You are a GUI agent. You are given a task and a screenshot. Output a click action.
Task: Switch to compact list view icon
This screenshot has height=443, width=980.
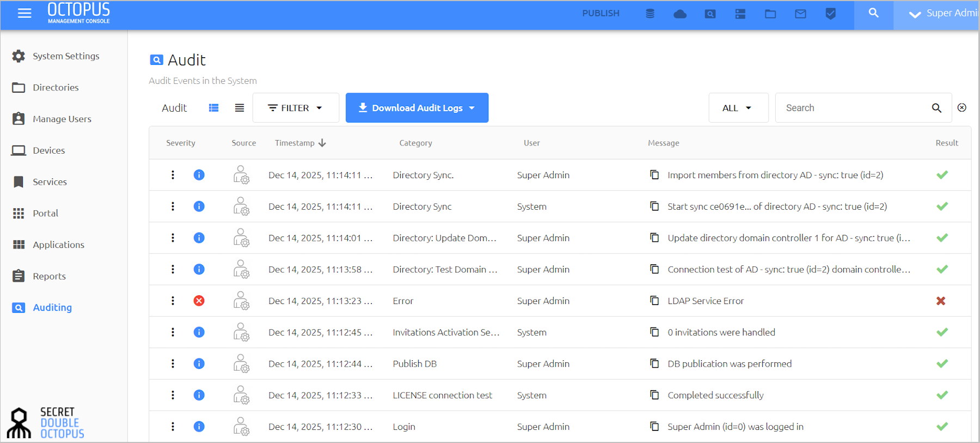(240, 108)
